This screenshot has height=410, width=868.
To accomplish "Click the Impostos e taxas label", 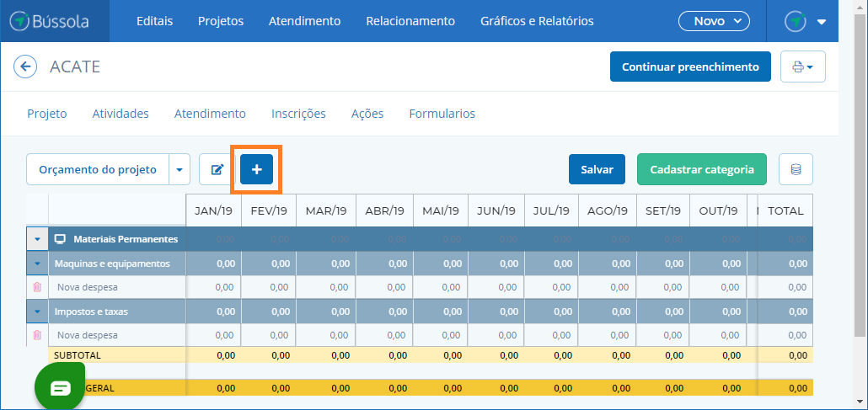I will [91, 311].
